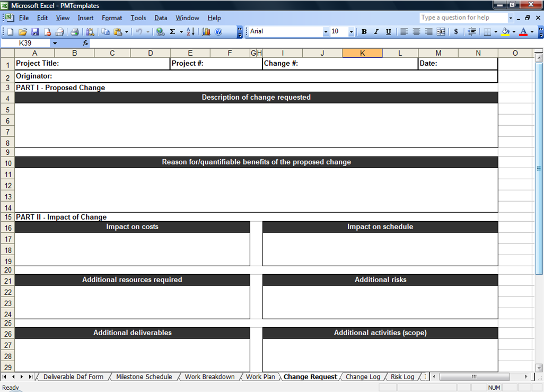Click the Permission document icon

(47, 32)
